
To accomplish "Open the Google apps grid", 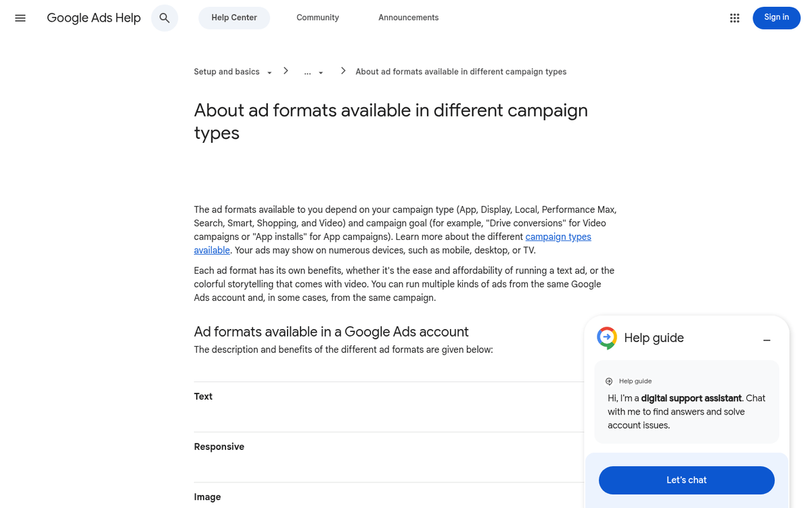I will pyautogui.click(x=735, y=18).
